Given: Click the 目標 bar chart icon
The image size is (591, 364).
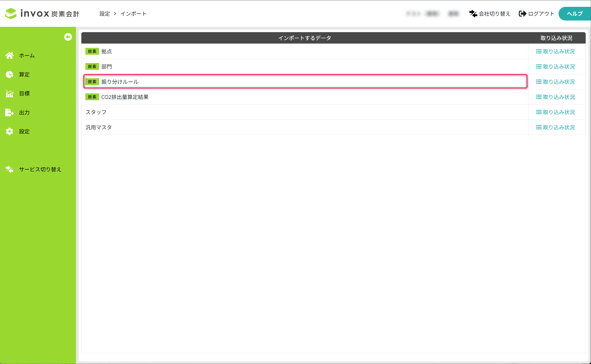Looking at the screenshot, I should tap(10, 93).
